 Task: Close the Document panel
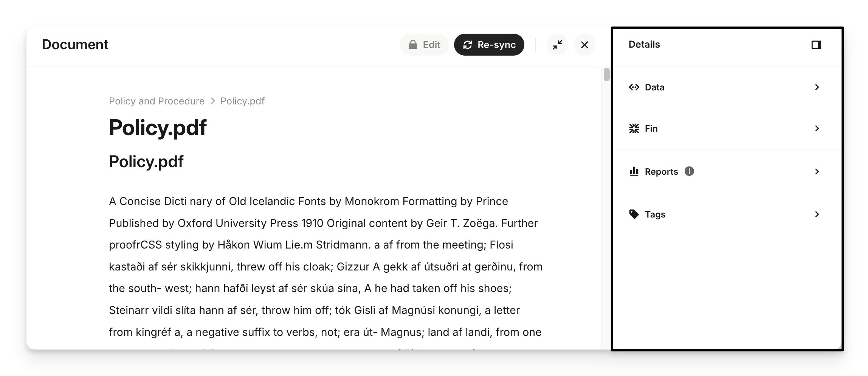584,45
